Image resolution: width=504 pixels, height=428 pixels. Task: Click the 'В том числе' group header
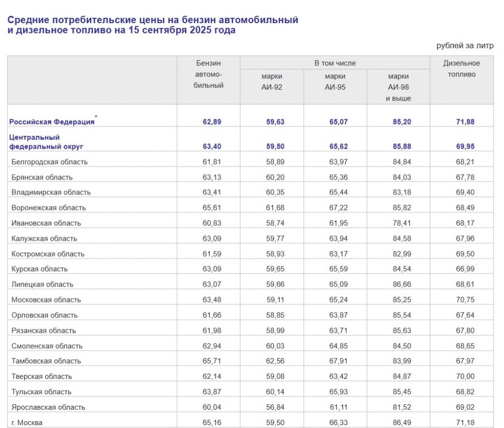(x=335, y=63)
